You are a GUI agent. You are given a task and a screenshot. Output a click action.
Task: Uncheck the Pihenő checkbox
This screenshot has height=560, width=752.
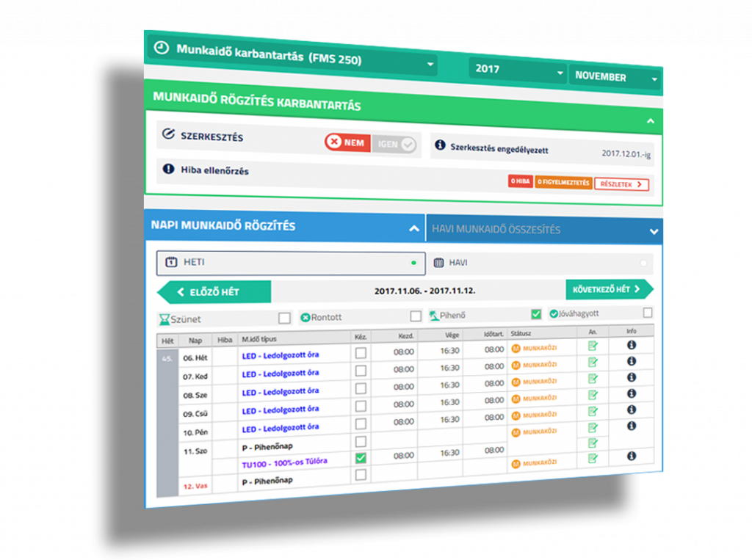(x=536, y=314)
